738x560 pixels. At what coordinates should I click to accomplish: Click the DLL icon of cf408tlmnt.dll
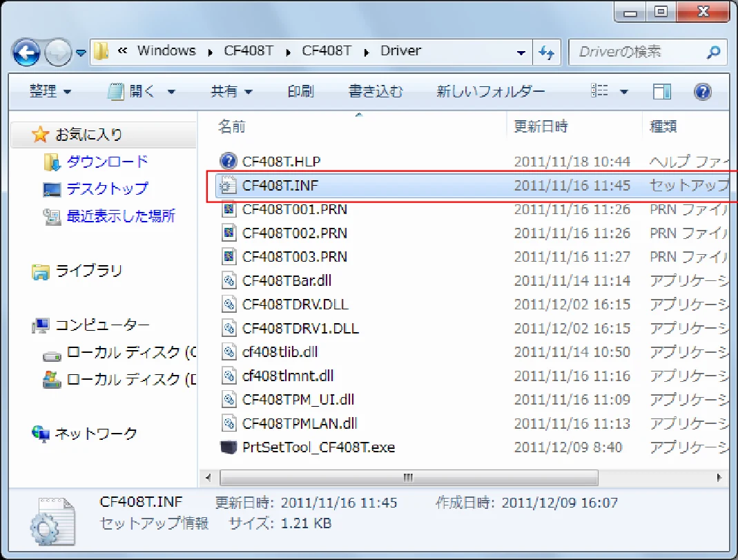coord(229,376)
